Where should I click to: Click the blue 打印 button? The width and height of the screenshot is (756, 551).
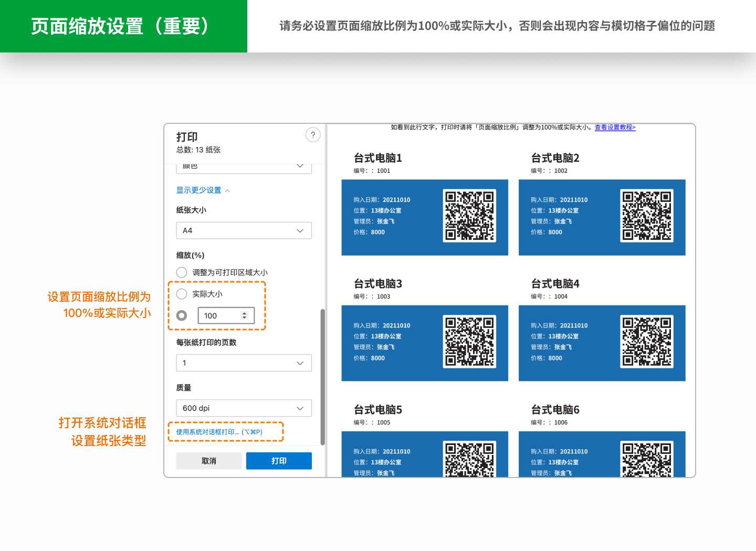[x=279, y=461]
